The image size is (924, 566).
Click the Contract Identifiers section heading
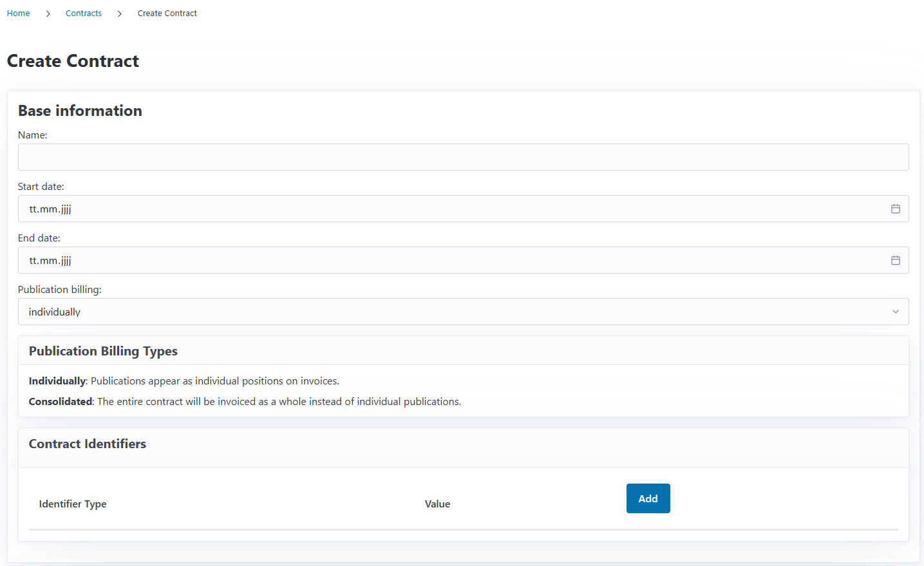coord(88,444)
